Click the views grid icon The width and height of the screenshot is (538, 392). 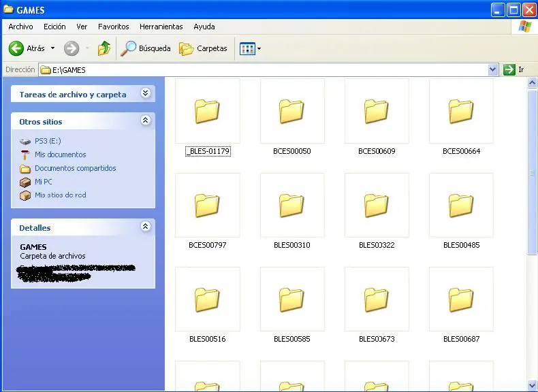[x=247, y=49]
